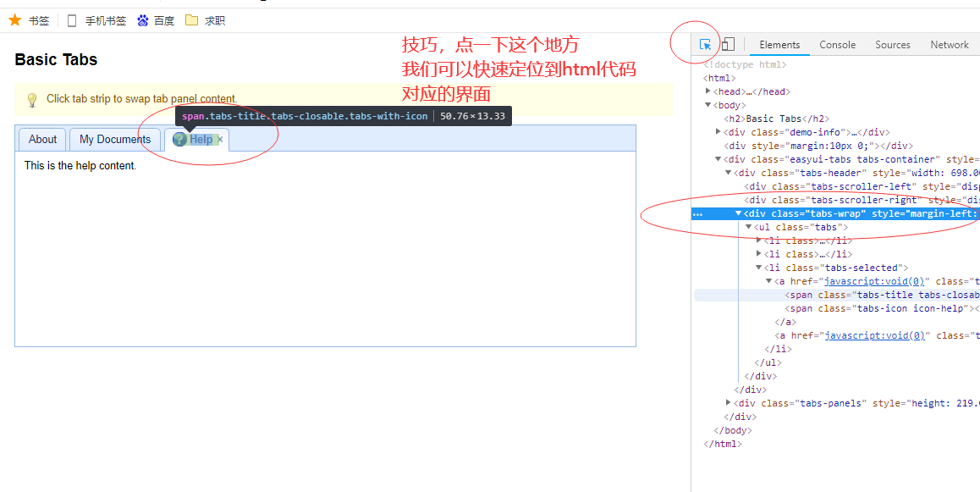Close the Help tab with its x
Viewport: 980px width, 492px height.
point(220,140)
